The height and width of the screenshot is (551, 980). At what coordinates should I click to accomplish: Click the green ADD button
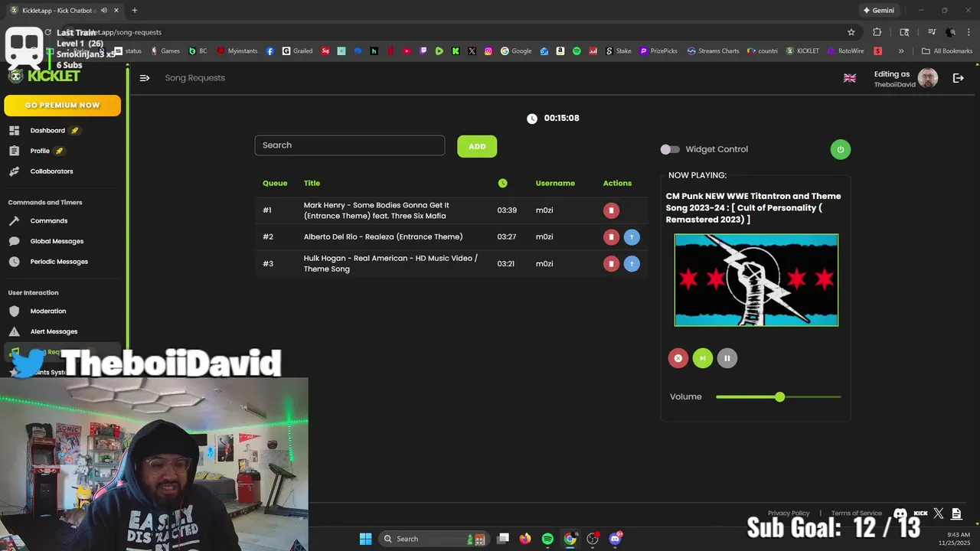tap(477, 146)
